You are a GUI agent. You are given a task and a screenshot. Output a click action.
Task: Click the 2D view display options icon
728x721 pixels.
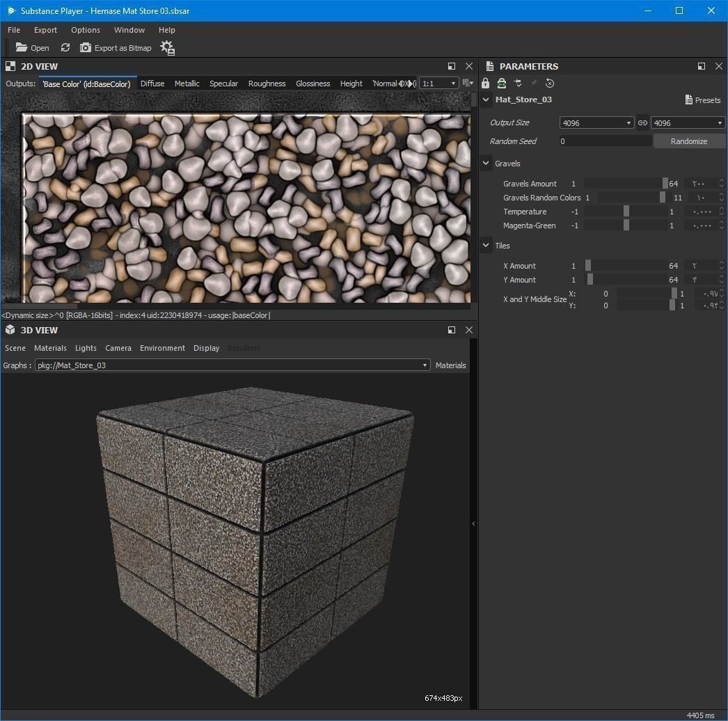(x=467, y=84)
